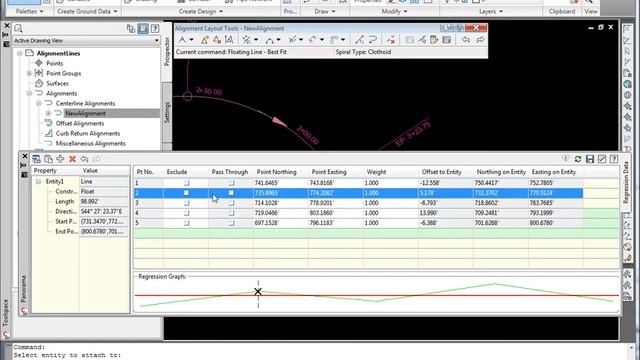The width and height of the screenshot is (640, 360).
Task: Collapse the Entity1 property node
Action: point(39,181)
